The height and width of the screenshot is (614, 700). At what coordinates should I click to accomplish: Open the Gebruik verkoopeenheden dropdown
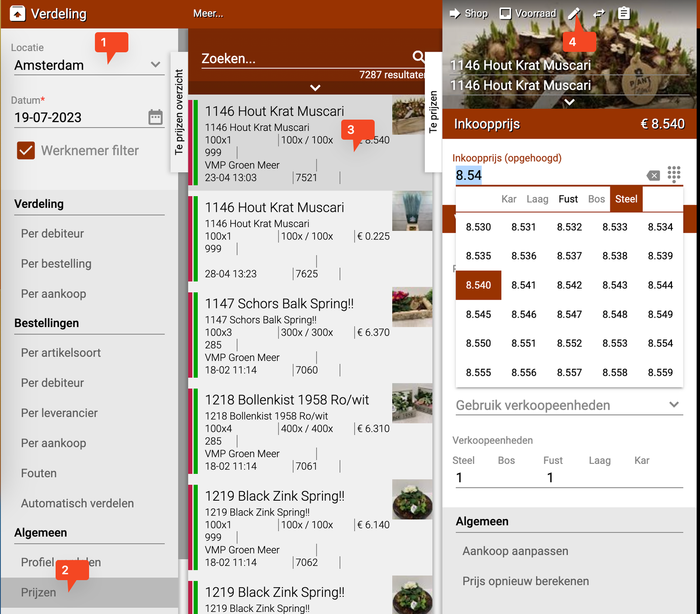(x=569, y=405)
